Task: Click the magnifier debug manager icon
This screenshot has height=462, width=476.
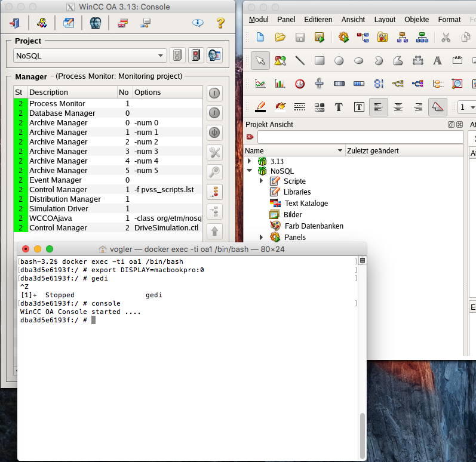Action: pyautogui.click(x=214, y=172)
